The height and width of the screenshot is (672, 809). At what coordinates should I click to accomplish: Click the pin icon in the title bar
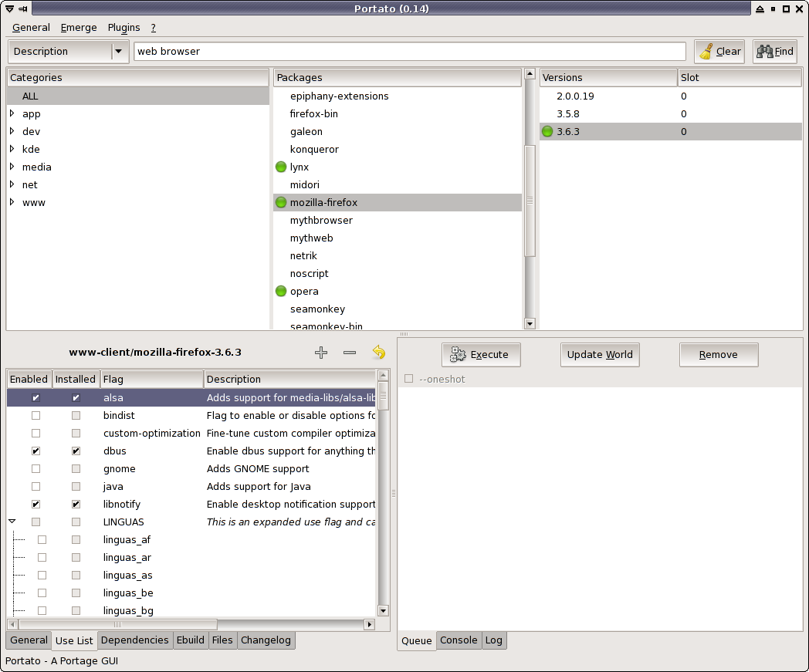[x=23, y=8]
